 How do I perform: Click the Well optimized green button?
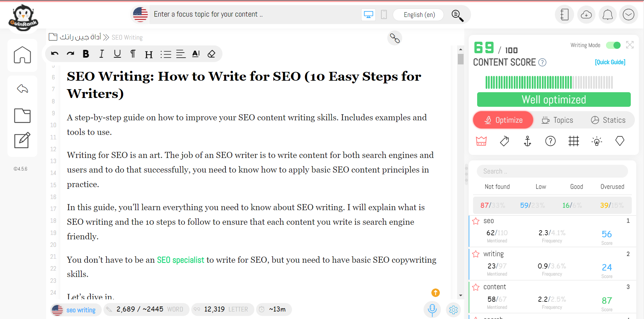[554, 100]
